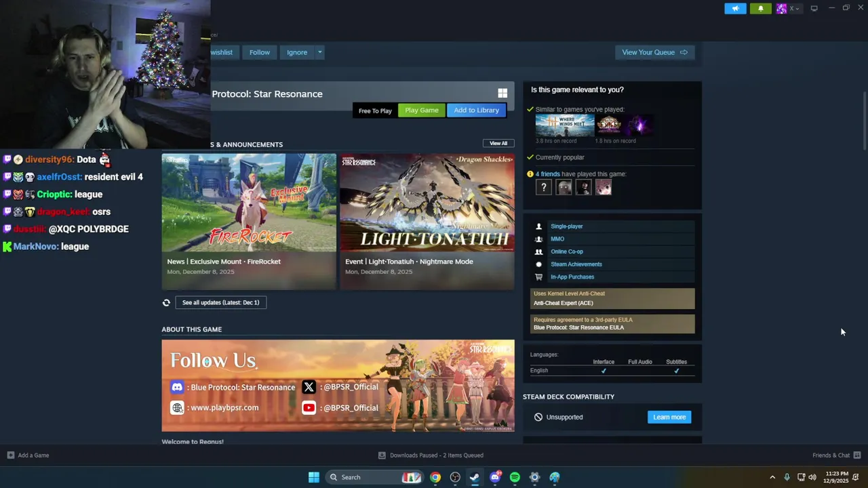Open the Windows Start menu
Screen dimensions: 868x488
point(313,477)
